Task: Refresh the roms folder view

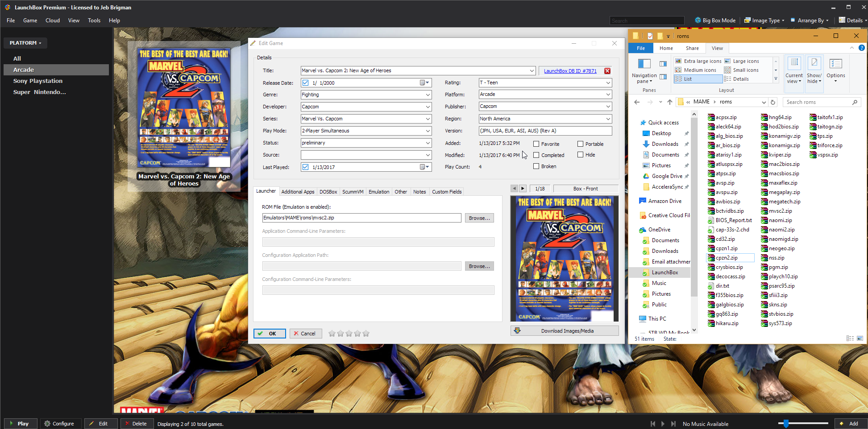Action: click(773, 102)
